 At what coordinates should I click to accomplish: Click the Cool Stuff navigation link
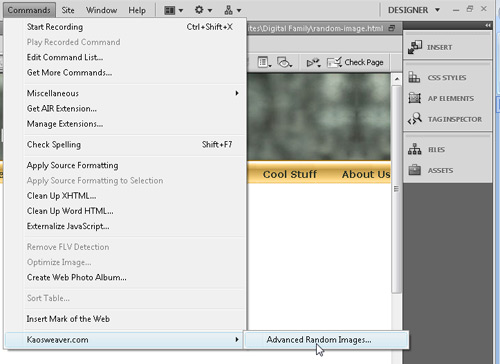290,174
